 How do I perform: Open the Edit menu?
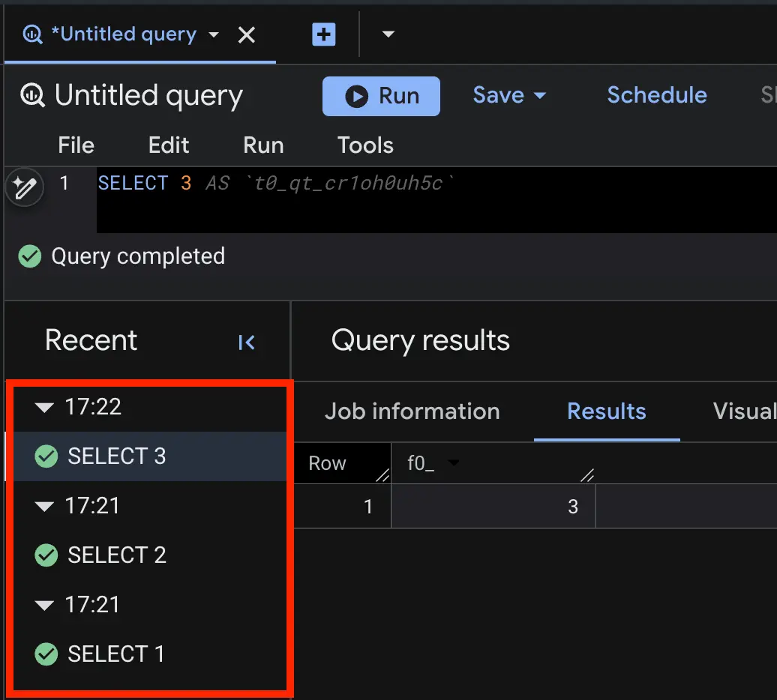pyautogui.click(x=169, y=145)
